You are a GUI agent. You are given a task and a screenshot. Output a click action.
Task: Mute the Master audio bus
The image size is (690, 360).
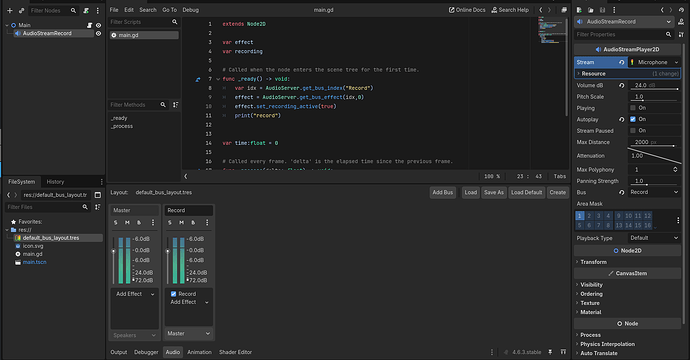(127, 223)
